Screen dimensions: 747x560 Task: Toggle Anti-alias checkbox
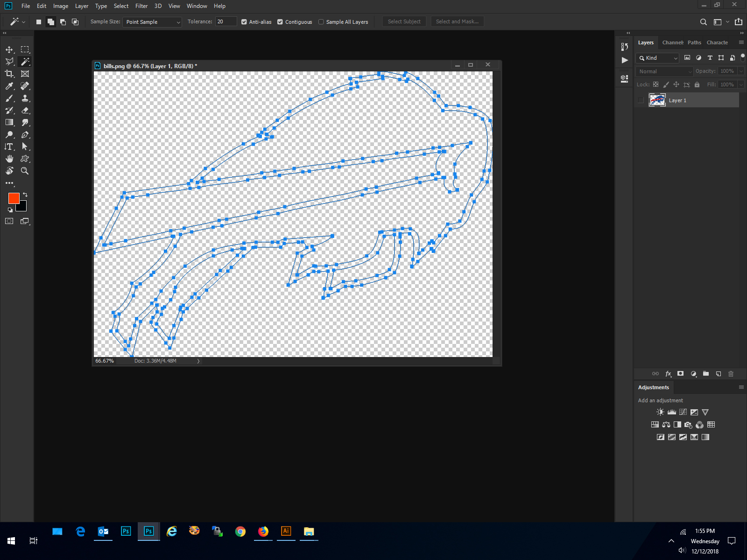(x=244, y=22)
